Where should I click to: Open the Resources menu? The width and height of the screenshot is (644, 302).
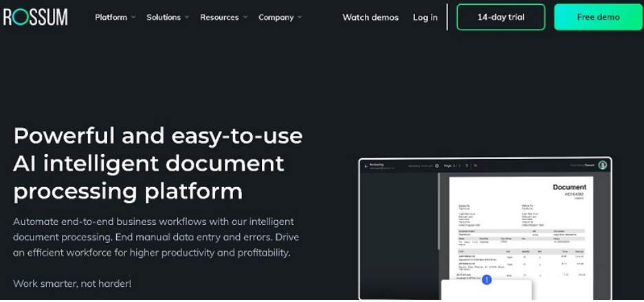pos(219,17)
